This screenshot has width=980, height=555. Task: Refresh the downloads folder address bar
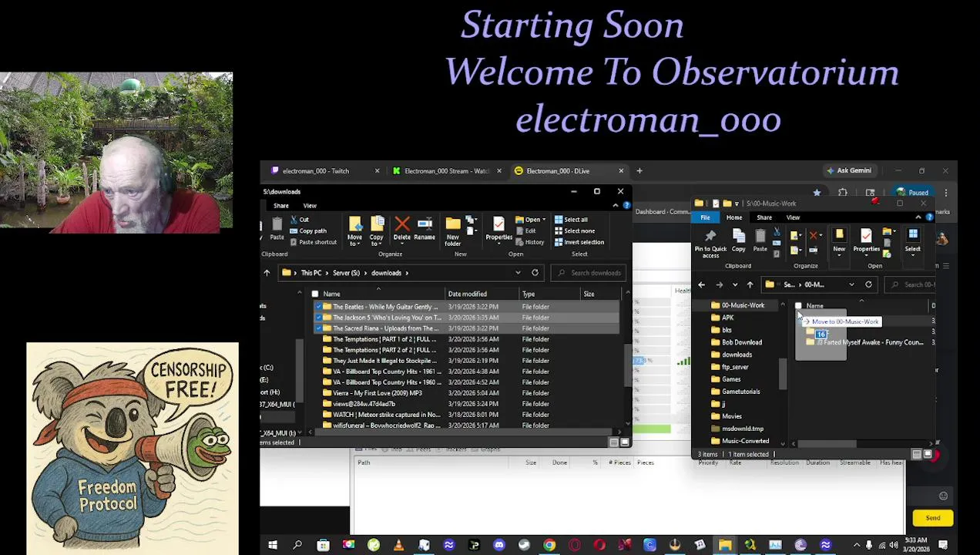[535, 273]
